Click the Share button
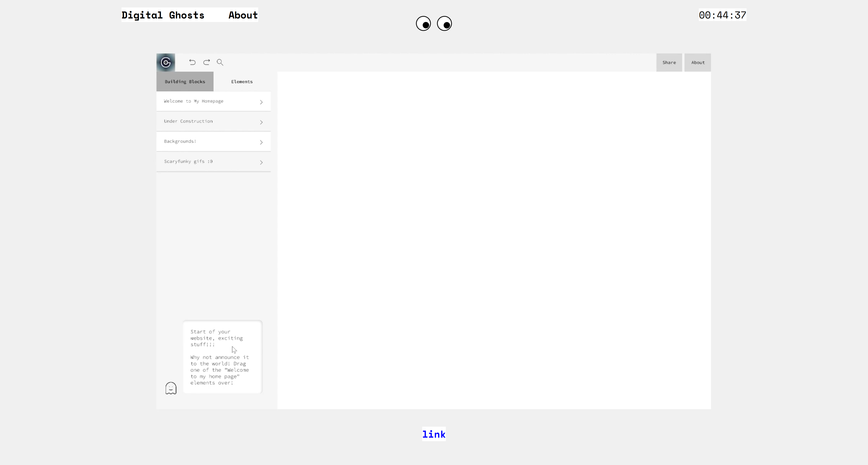This screenshot has width=868, height=465. 669,62
